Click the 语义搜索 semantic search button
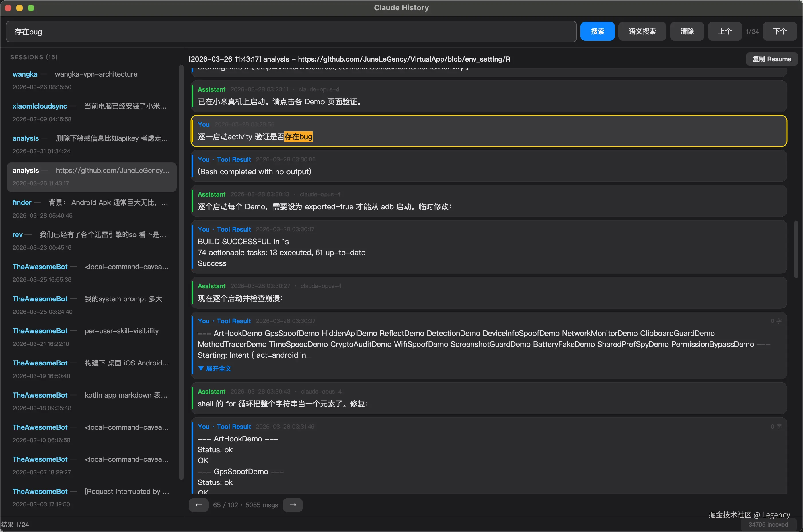This screenshot has height=532, width=803. coord(642,31)
